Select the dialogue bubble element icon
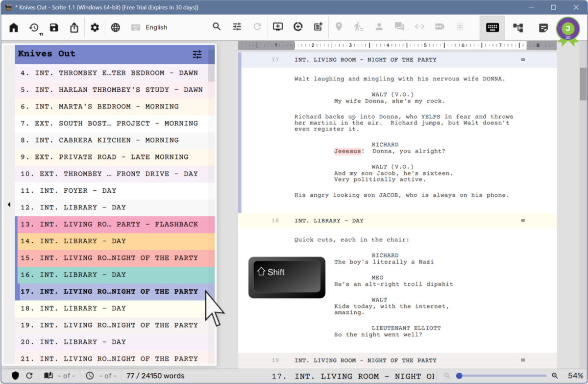 (x=399, y=27)
